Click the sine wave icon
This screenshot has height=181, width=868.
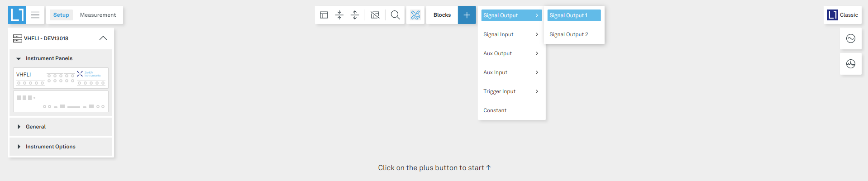coord(851,38)
